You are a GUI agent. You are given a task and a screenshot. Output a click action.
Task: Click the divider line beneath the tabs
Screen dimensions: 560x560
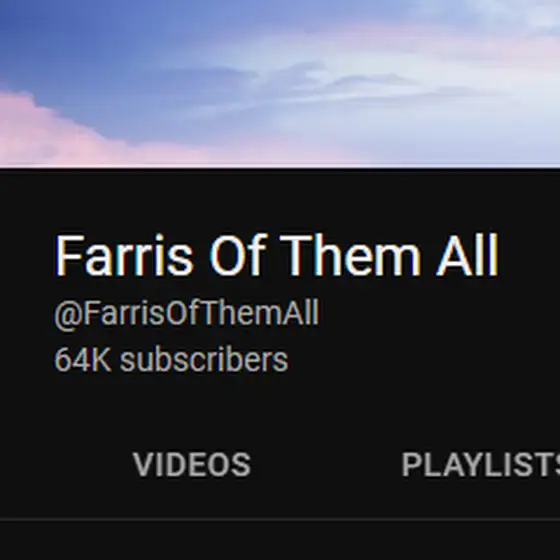[x=280, y=519]
